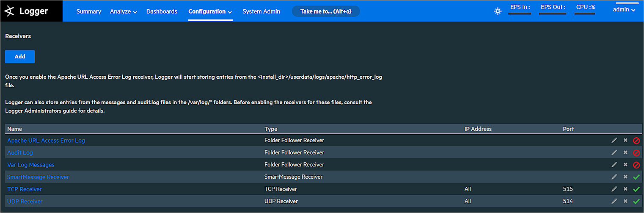Open the System Admin menu
The width and height of the screenshot is (644, 213).
pos(261,12)
